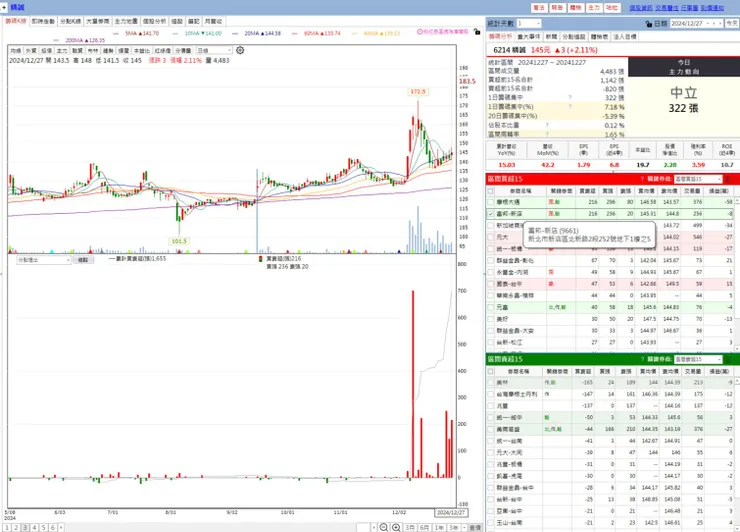Image resolution: width=740 pixels, height=532 pixels.
Task: Click question mark icon in green 賣超15 header
Action: tap(642, 359)
